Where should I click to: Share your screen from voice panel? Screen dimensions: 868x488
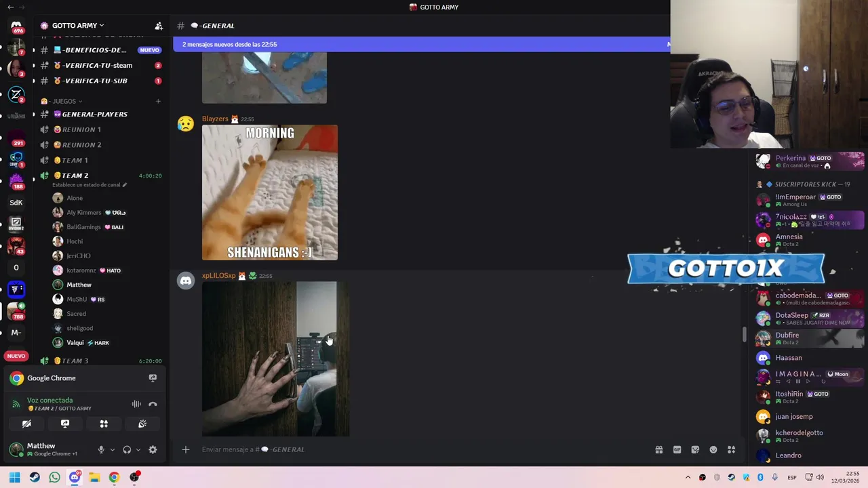[x=65, y=424]
